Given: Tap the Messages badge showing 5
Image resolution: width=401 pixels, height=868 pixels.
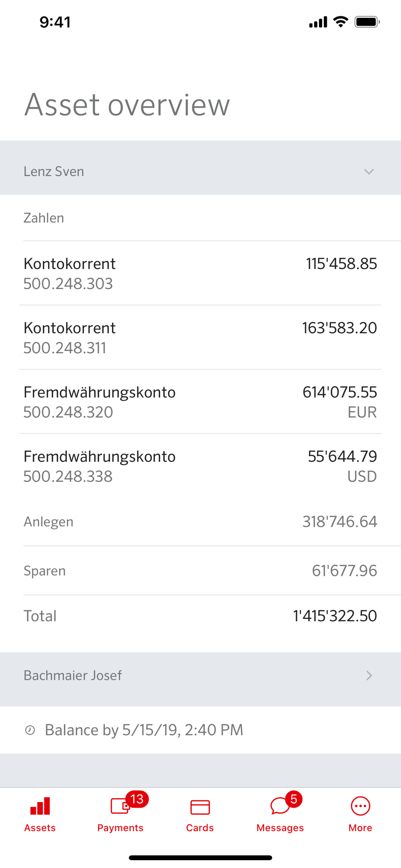Looking at the screenshot, I should pos(294,799).
